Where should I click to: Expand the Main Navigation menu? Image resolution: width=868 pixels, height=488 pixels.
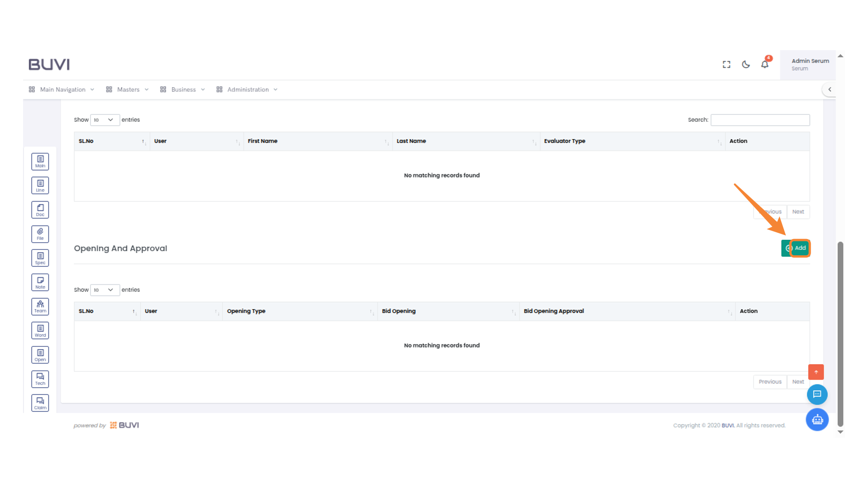pyautogui.click(x=62, y=89)
